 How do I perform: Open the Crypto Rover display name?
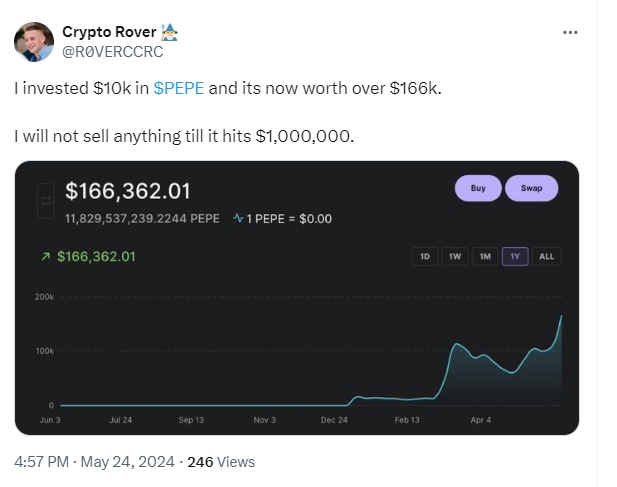pos(109,32)
